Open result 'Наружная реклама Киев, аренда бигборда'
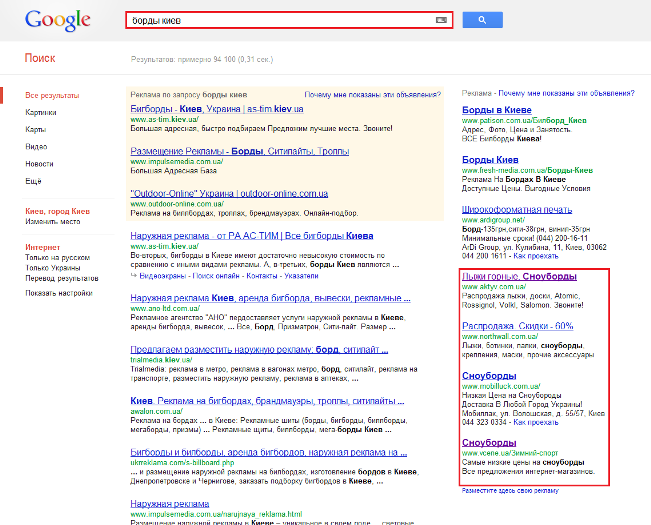This screenshot has height=525, width=651. click(x=270, y=298)
